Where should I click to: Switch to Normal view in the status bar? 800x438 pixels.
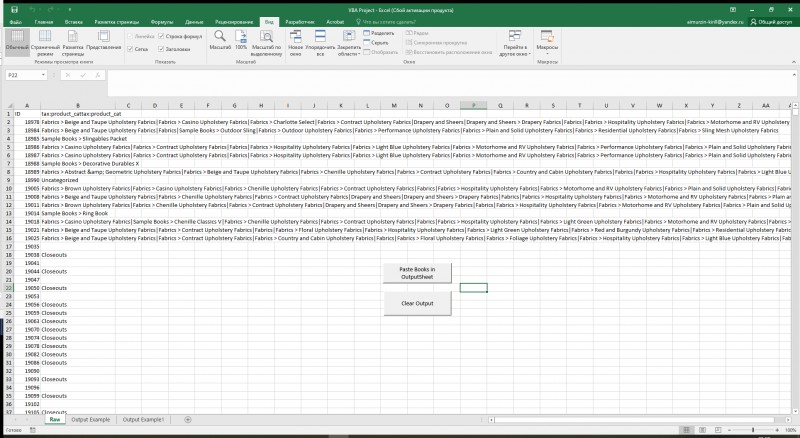687,430
